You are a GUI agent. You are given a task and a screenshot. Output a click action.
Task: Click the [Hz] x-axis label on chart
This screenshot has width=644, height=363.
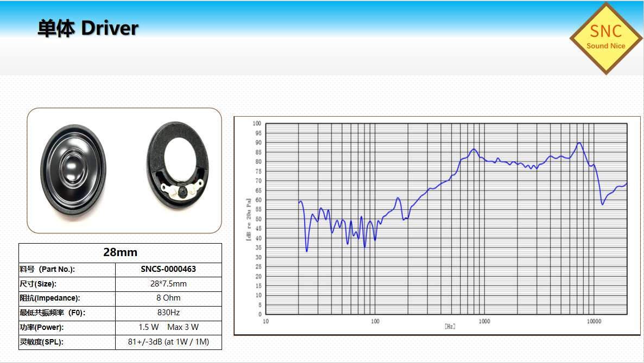click(450, 326)
